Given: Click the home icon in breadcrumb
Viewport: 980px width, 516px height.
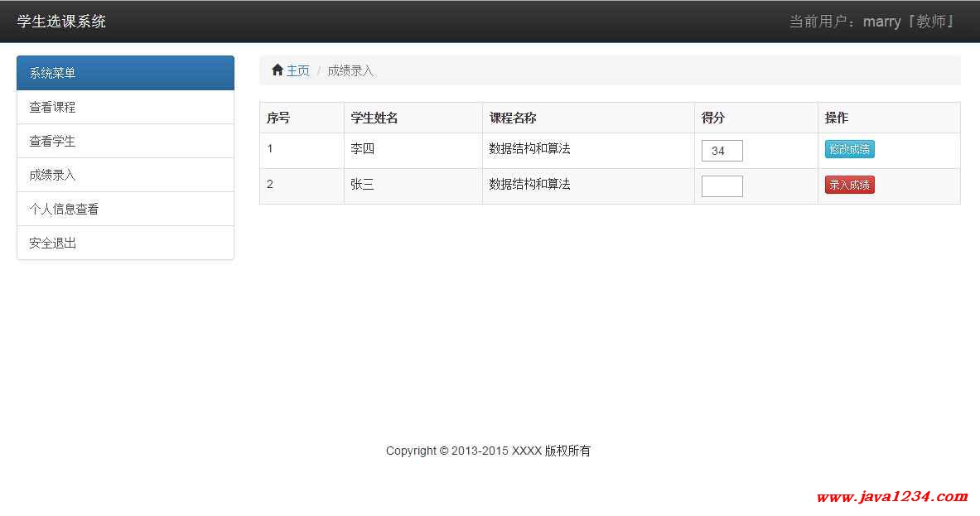Looking at the screenshot, I should click(278, 70).
